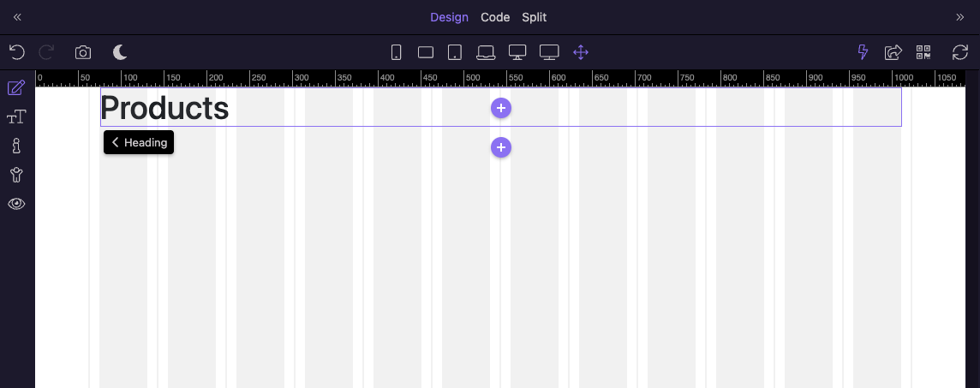This screenshot has width=980, height=388.
Task: Click the plus button inside the heading
Action: [x=501, y=108]
